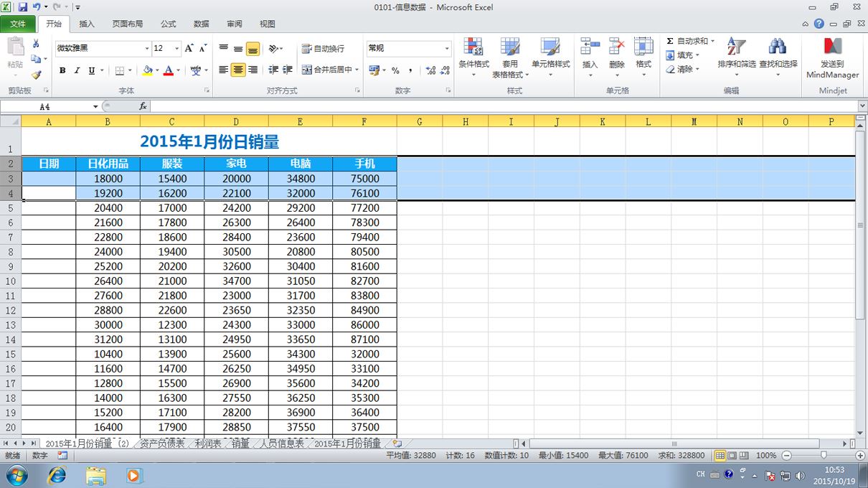Activate the Format Painter brush
Screen dimensions: 868x488
[36, 74]
